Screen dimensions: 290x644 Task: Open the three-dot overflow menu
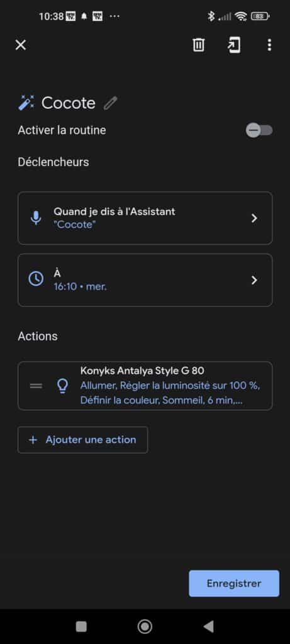269,45
